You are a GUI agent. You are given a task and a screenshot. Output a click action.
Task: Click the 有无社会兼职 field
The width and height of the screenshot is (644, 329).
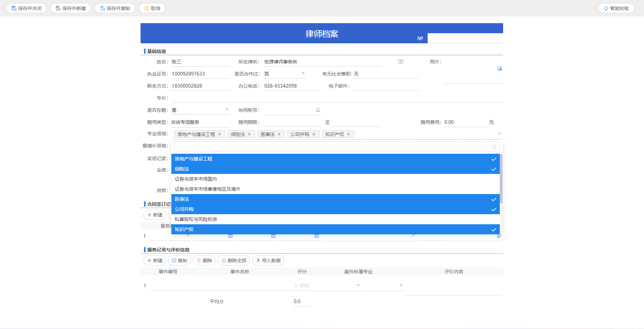(386, 74)
